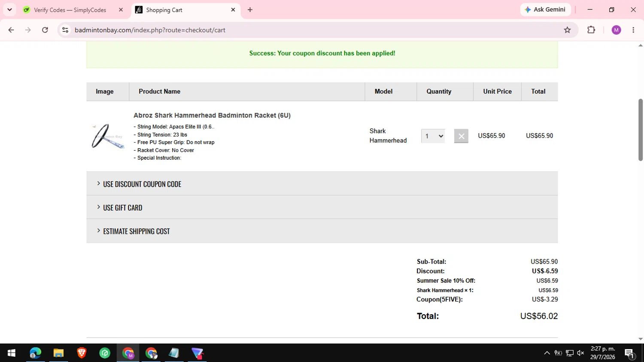
Task: Click the Coupon(5FIVE) label
Action: (x=440, y=299)
